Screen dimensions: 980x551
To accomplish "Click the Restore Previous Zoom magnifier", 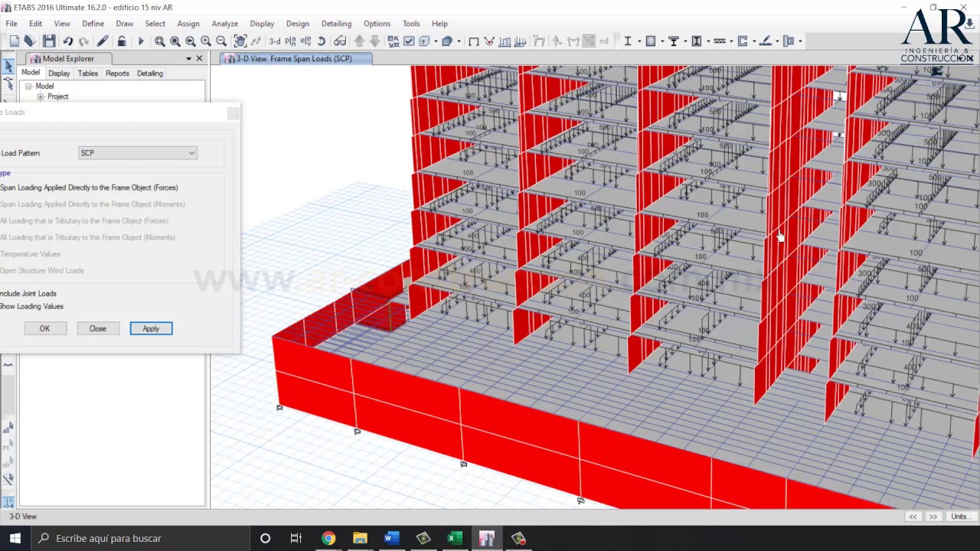I will pos(191,41).
